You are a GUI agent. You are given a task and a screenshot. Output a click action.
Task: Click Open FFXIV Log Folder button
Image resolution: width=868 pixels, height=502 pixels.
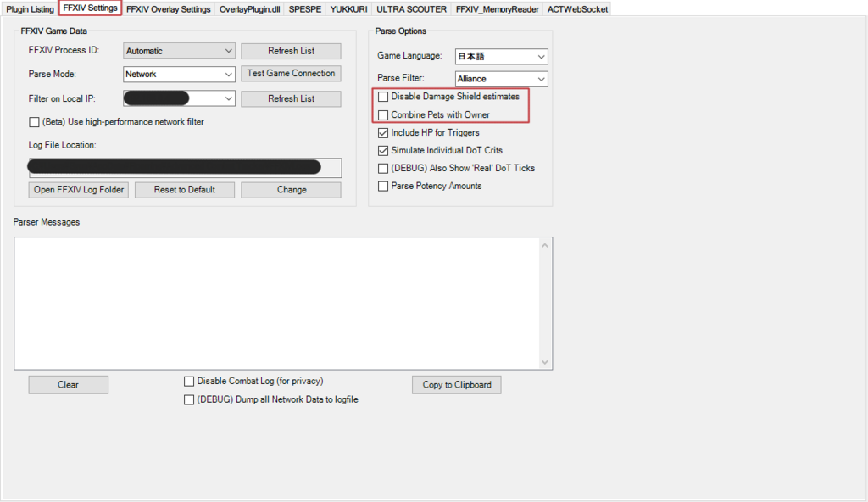[79, 190]
